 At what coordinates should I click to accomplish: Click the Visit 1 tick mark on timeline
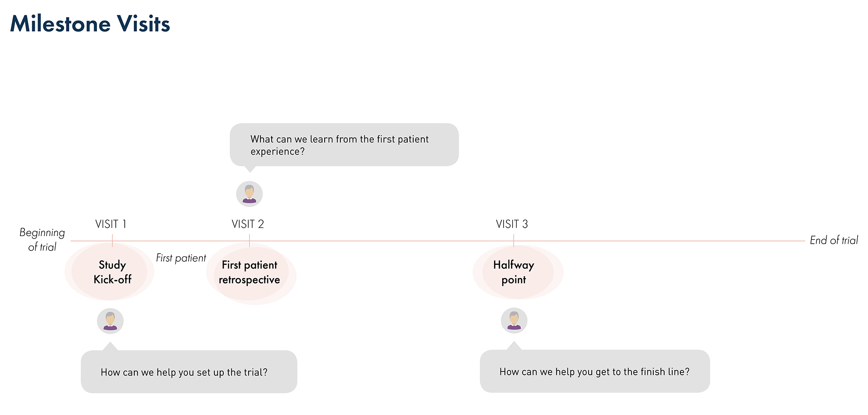point(112,241)
